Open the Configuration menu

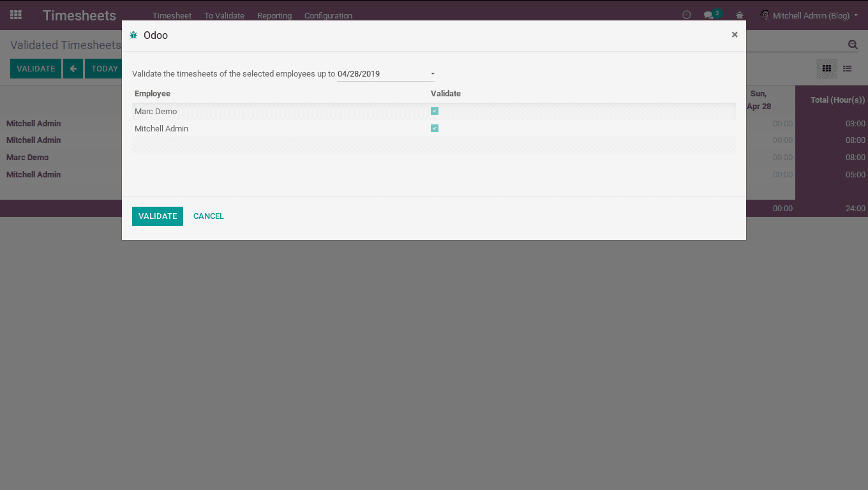click(x=328, y=15)
